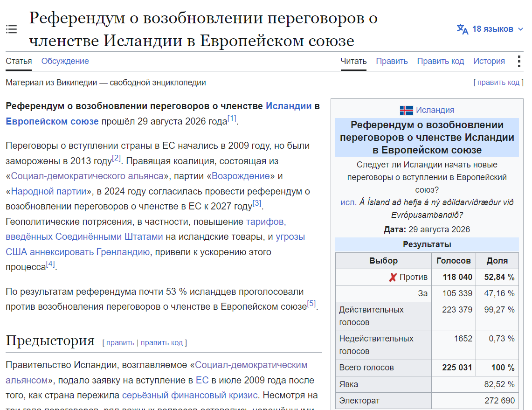Switch to the Обсуждение tab
Screen dimensions: 532x410
click(x=65, y=61)
